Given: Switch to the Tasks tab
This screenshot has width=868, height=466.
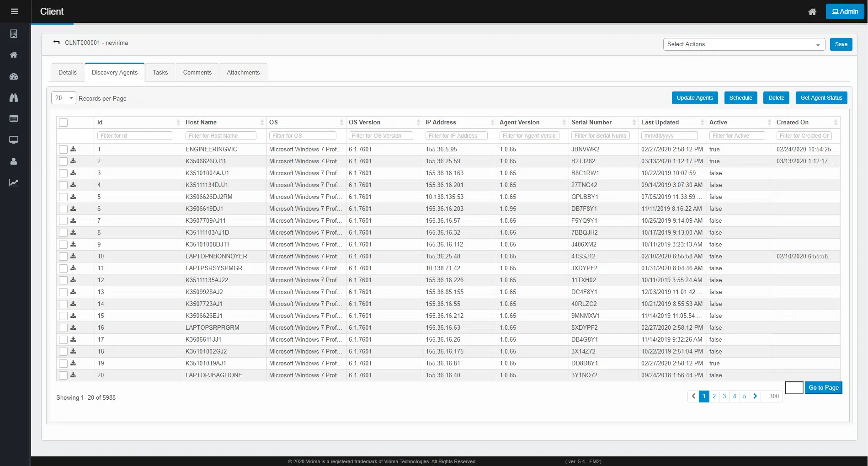Looking at the screenshot, I should tap(160, 73).
